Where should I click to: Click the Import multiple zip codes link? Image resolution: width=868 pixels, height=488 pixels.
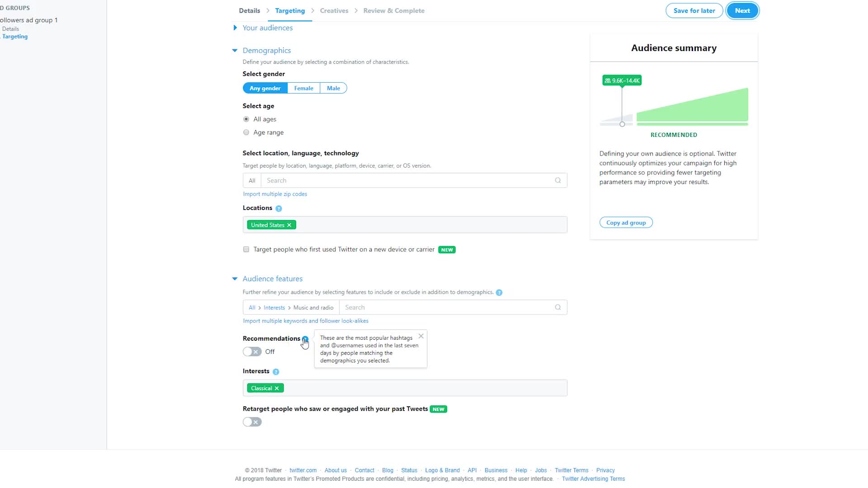click(275, 194)
